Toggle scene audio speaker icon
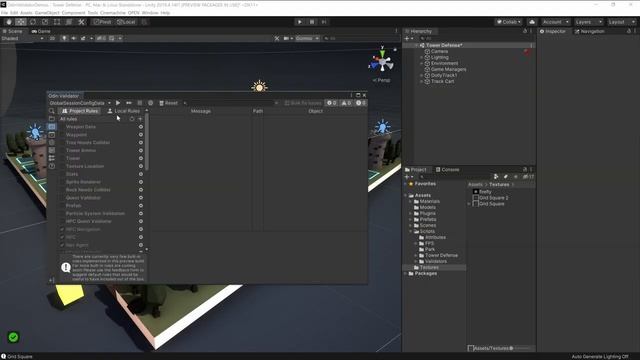640x360 pixels. (x=73, y=38)
